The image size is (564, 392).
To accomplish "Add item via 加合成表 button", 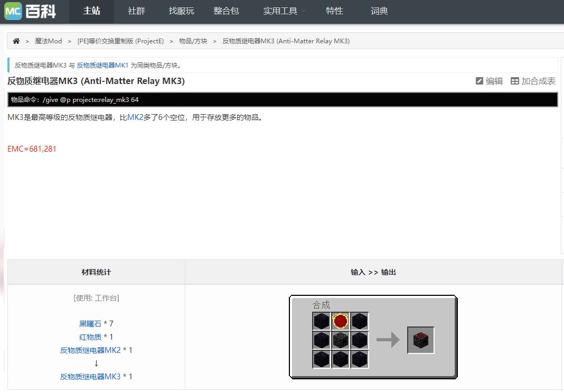I will click(533, 81).
